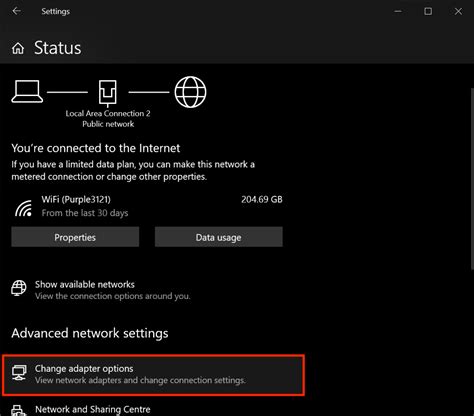
Task: Click the Local Area Connection adapter icon
Action: coord(108,93)
